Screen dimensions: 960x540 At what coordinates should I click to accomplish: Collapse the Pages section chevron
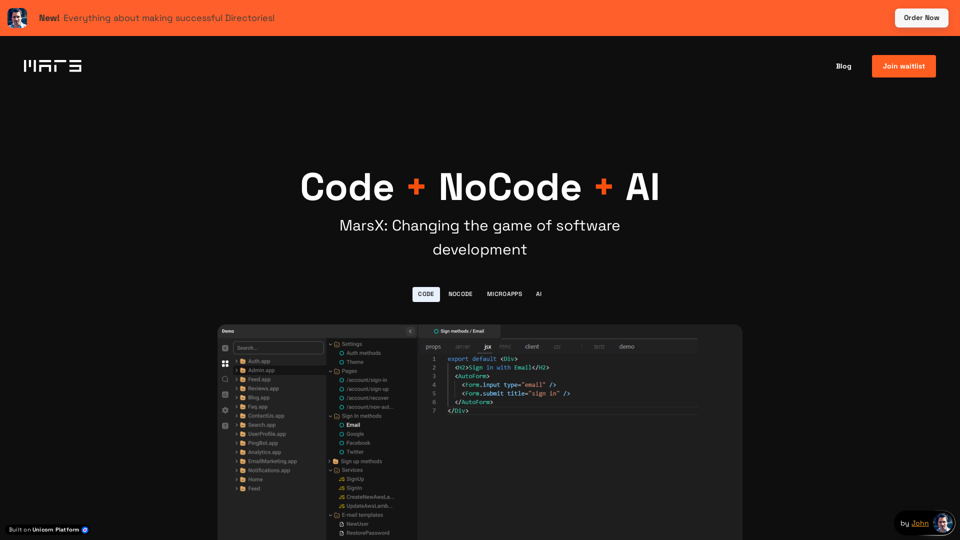click(x=331, y=371)
